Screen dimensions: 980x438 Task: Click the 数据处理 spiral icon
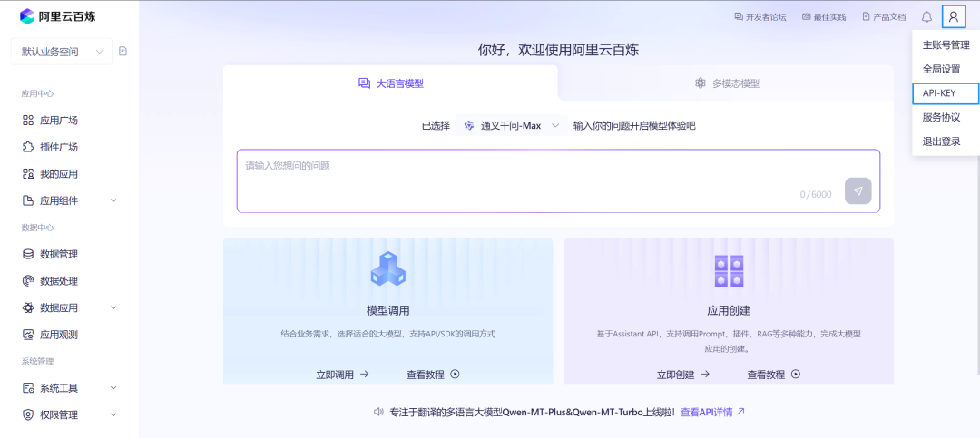[27, 281]
